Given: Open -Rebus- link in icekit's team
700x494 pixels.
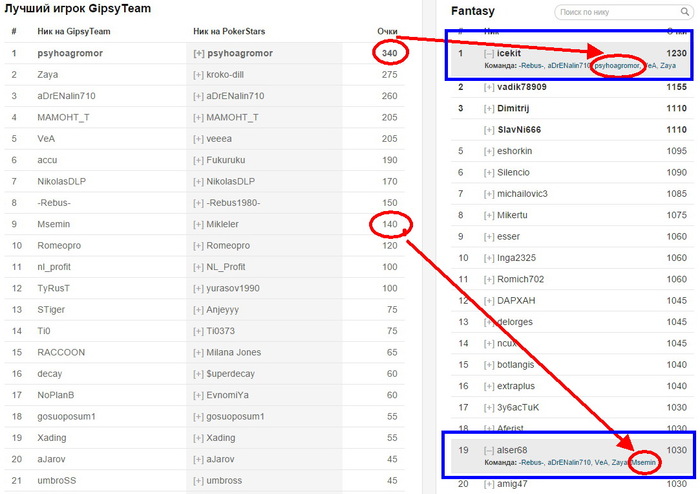Looking at the screenshot, I should tap(531, 66).
